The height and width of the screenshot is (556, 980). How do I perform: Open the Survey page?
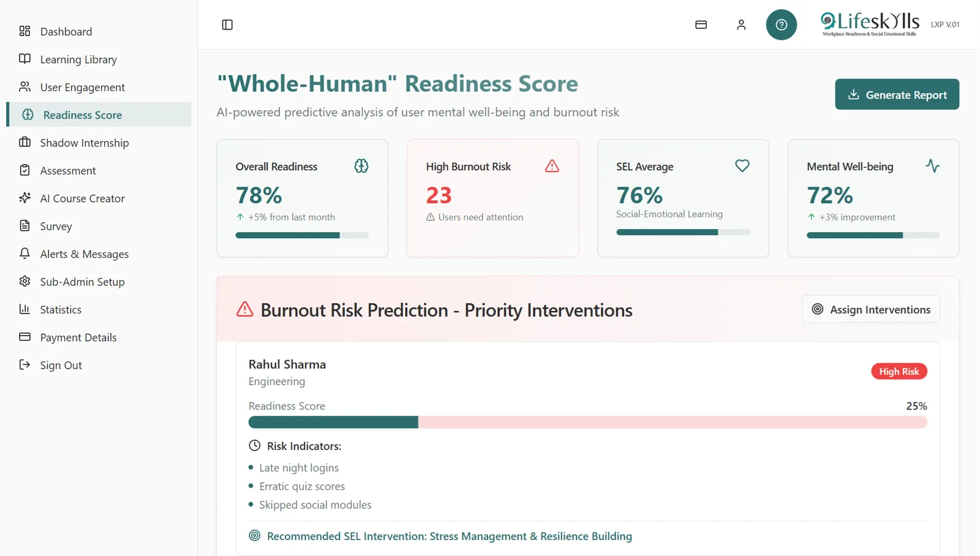pos(99,226)
